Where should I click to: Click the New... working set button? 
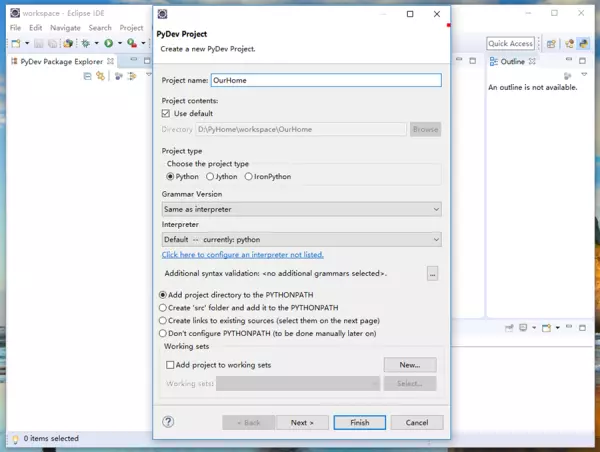tap(410, 365)
